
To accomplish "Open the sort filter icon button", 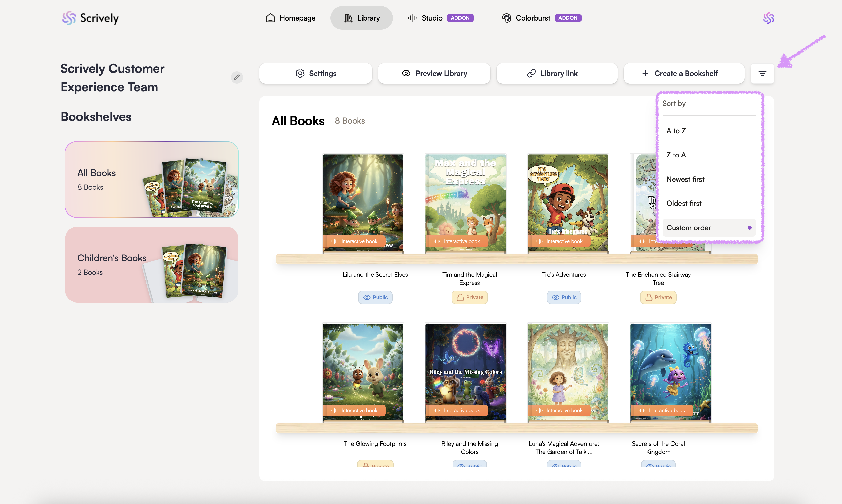I will (762, 73).
